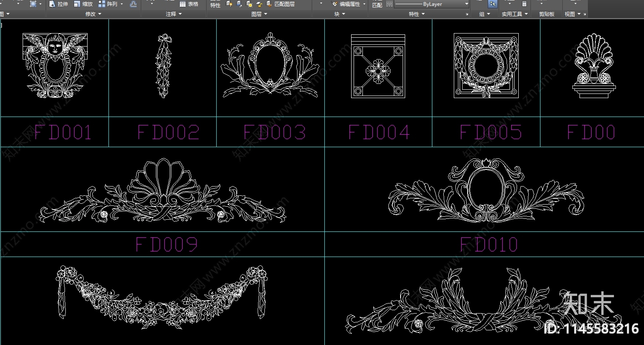Insert a table with 表格 tool
The height and width of the screenshot is (345, 644).
click(x=189, y=4)
